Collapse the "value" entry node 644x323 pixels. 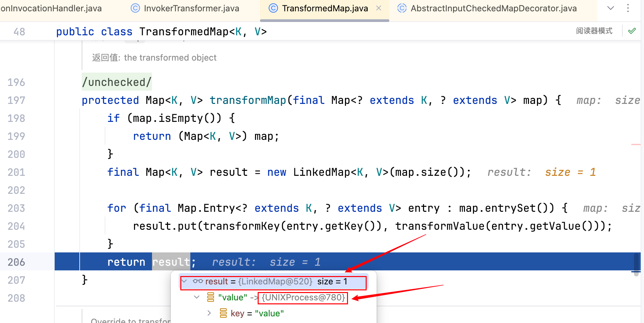pos(197,297)
